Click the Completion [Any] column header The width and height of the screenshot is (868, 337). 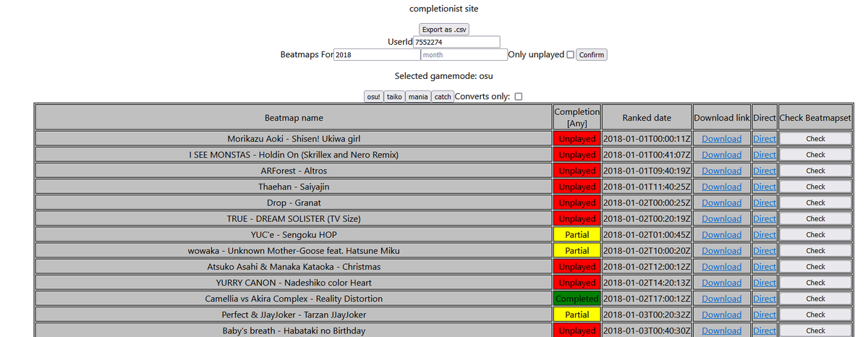(x=576, y=117)
